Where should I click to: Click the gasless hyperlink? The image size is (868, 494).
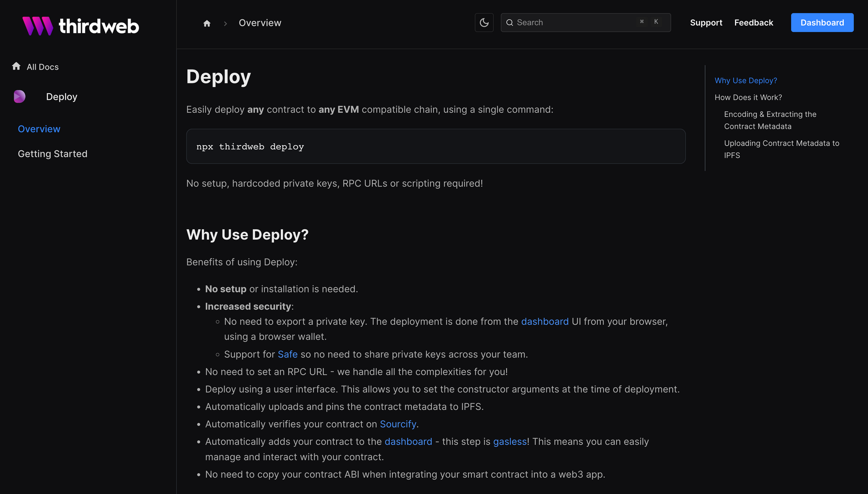[510, 441]
